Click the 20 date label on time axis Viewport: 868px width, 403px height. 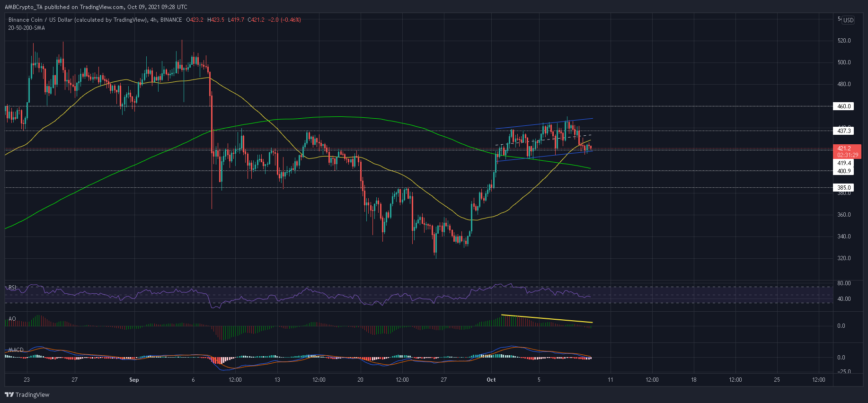coord(361,380)
